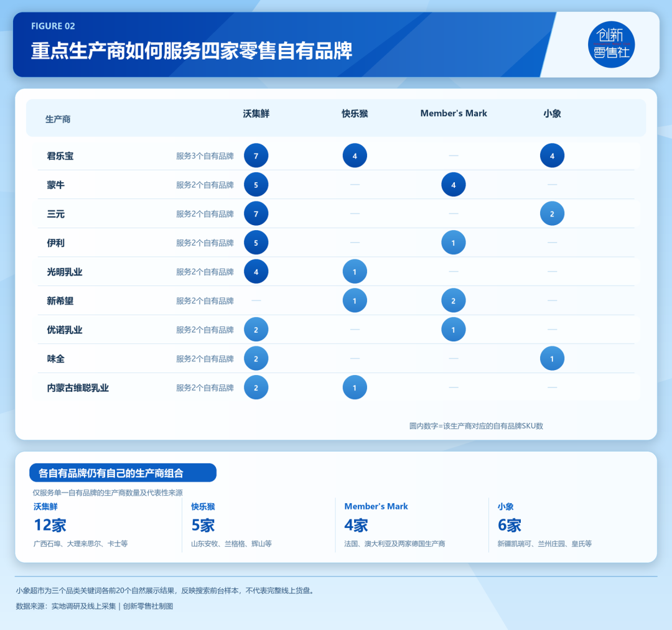The height and width of the screenshot is (630, 672).
Task: Click the subtitle 仅服务单一自有品牌的生产商数量及代表性来源
Action: coord(108,493)
